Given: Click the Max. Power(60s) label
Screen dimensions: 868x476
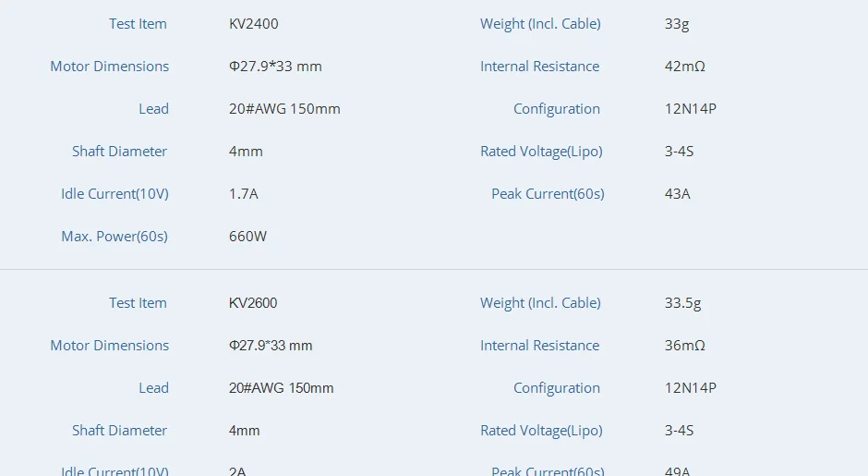Looking at the screenshot, I should click(115, 237).
